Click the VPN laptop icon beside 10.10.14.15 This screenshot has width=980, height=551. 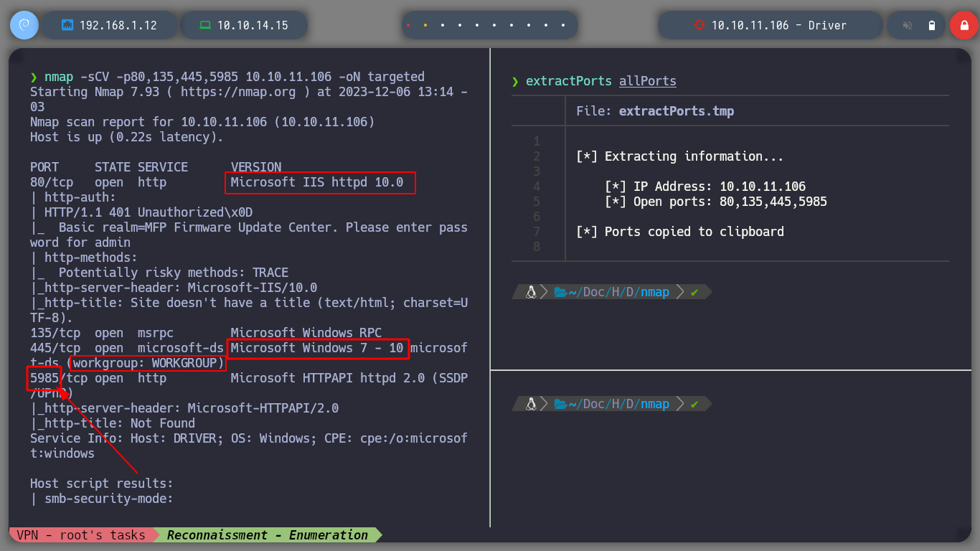pos(205,25)
